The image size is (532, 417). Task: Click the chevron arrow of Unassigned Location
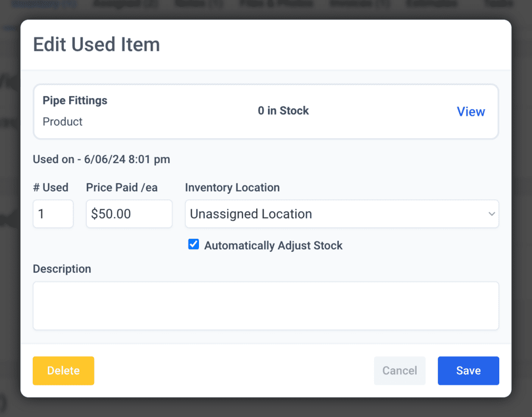491,214
